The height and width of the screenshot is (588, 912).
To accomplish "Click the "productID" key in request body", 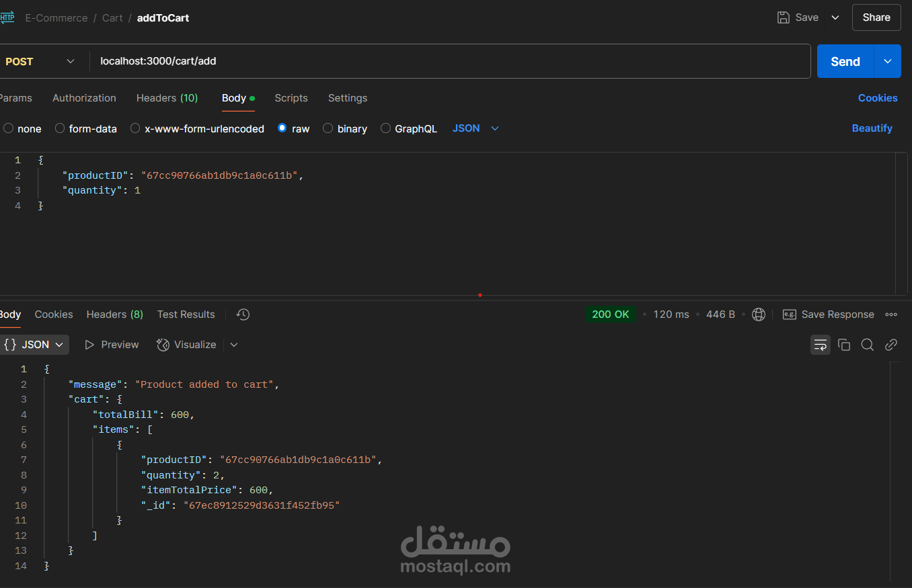I will coord(96,175).
